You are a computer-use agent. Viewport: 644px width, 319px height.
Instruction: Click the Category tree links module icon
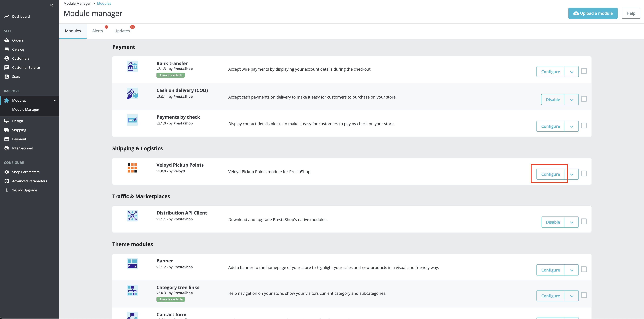pyautogui.click(x=132, y=291)
